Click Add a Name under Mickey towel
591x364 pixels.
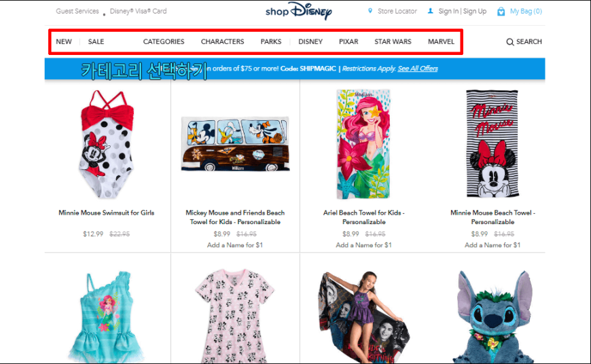tap(235, 245)
